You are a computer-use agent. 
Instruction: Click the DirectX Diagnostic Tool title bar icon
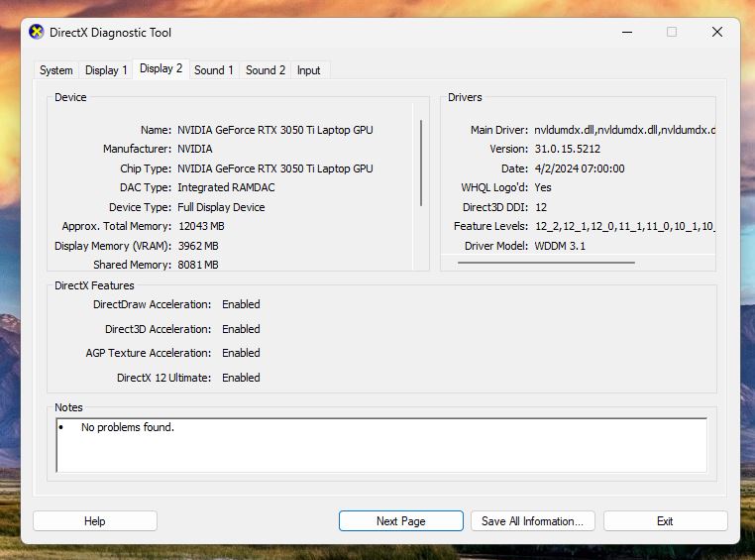pos(37,32)
